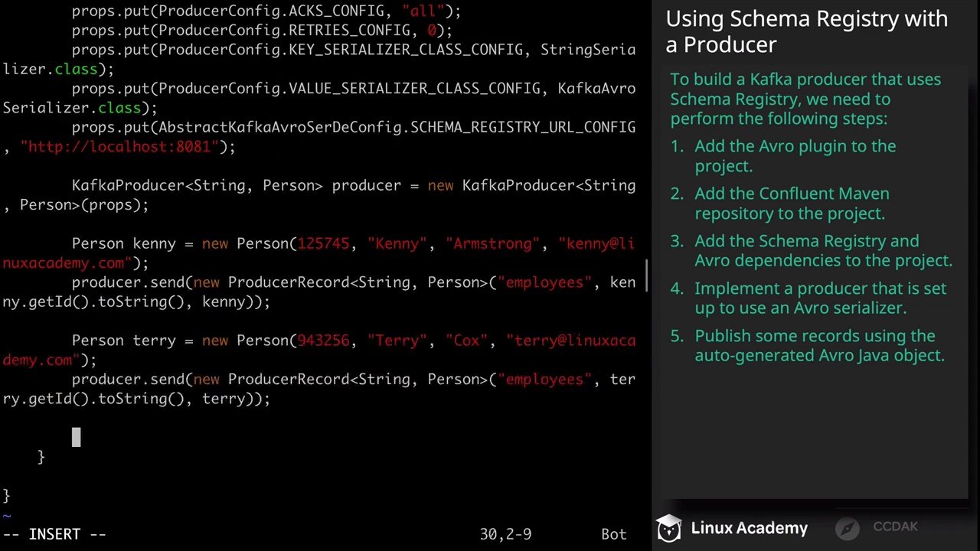Click the "Armstrong" string in code
Image resolution: width=980 pixels, height=551 pixels.
tap(497, 243)
